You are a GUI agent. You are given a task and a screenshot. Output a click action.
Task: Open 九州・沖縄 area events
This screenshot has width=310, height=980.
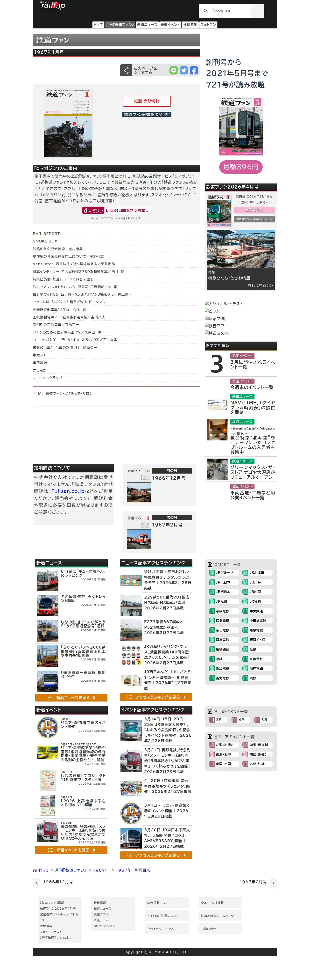click(x=257, y=764)
